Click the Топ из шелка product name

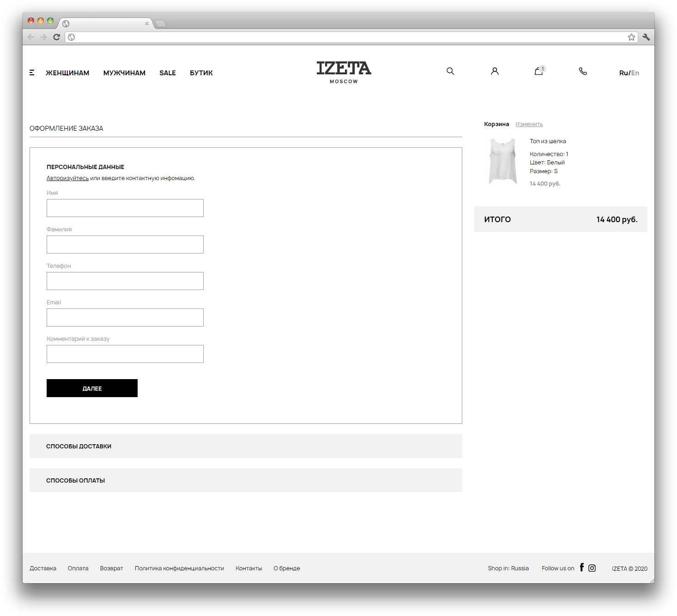pos(548,141)
